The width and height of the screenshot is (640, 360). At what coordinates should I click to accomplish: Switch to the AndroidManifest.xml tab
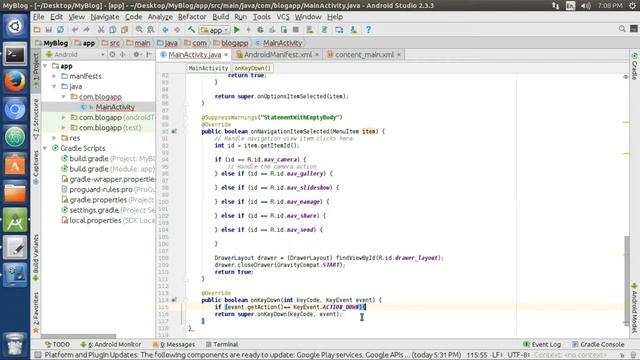click(x=278, y=54)
